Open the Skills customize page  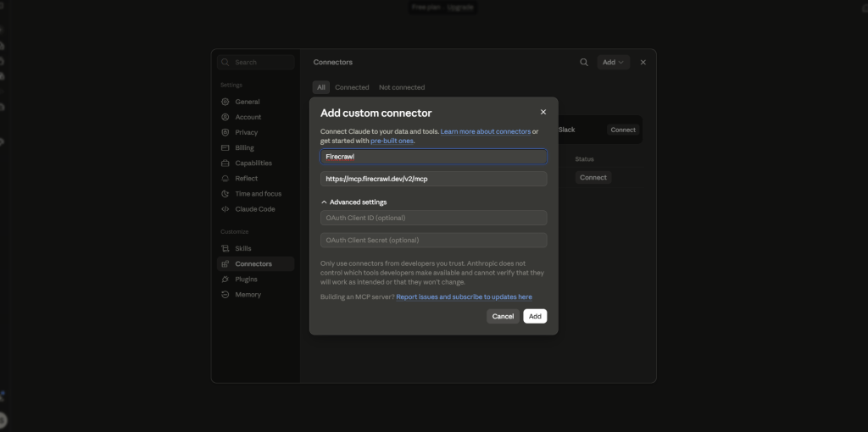click(x=255, y=248)
